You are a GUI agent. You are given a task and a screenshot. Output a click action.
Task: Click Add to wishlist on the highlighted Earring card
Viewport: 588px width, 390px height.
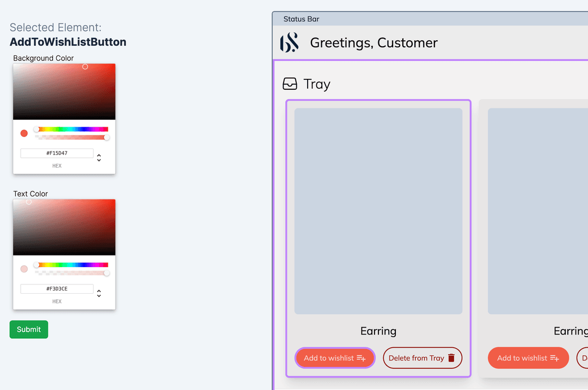pyautogui.click(x=335, y=358)
